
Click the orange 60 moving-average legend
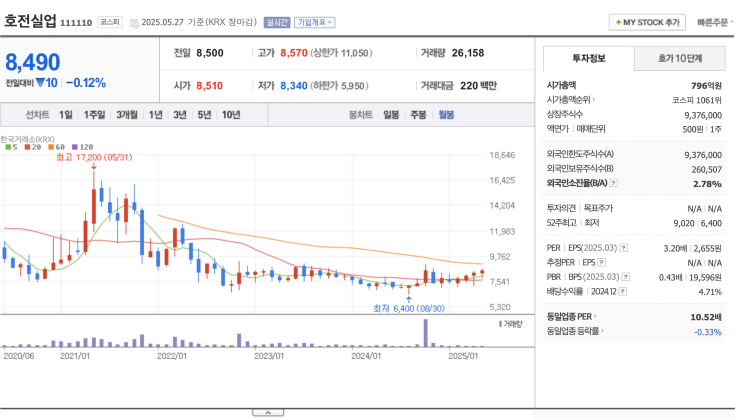click(x=56, y=147)
